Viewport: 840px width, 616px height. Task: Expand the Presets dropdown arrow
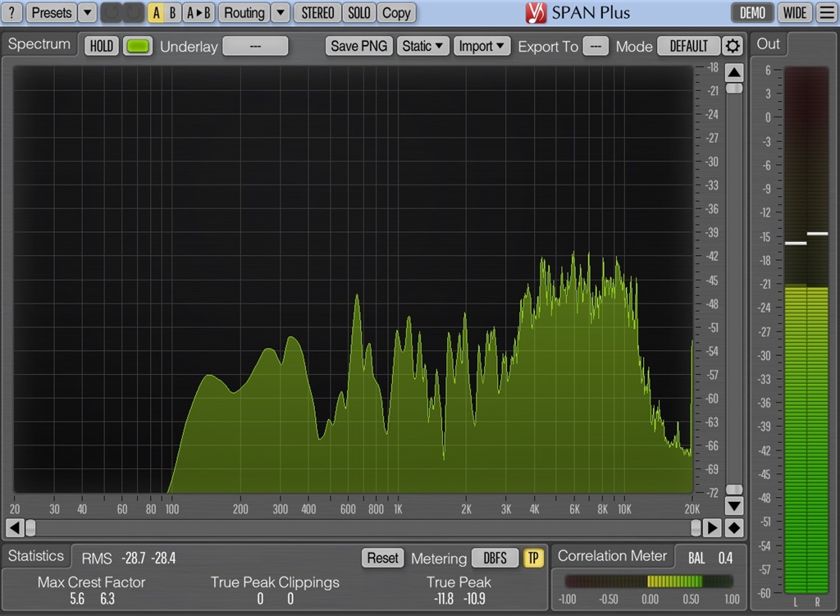tap(88, 12)
